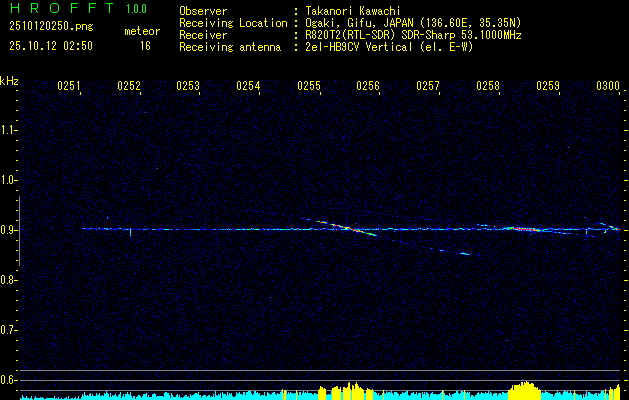Click the bright meteor echo near 0256
The height and width of the screenshot is (400, 629).
click(x=345, y=227)
